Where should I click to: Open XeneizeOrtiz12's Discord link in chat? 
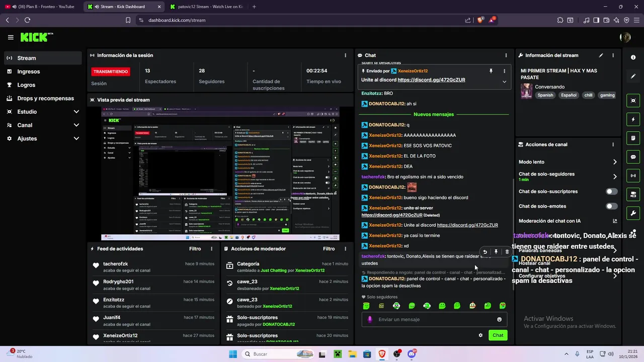tap(467, 225)
